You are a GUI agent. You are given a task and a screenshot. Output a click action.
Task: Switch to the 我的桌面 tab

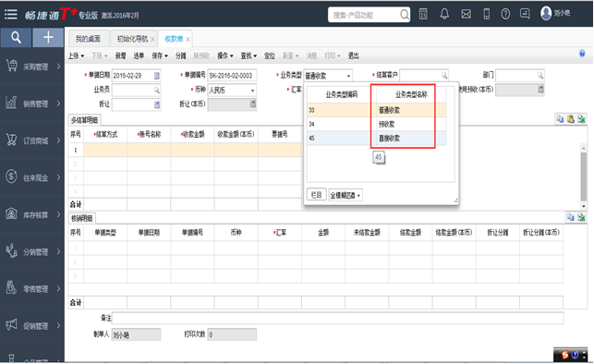(x=88, y=39)
